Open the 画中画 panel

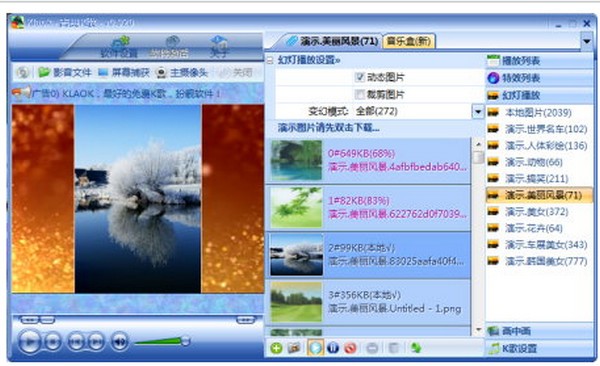[540, 331]
